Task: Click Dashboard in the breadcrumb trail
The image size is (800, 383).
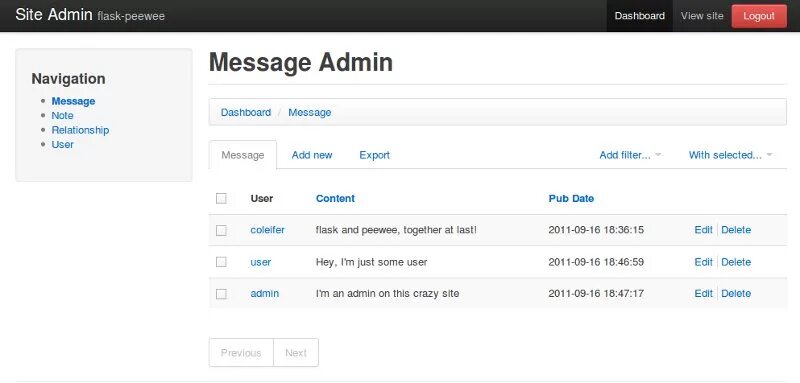Action: [x=245, y=112]
